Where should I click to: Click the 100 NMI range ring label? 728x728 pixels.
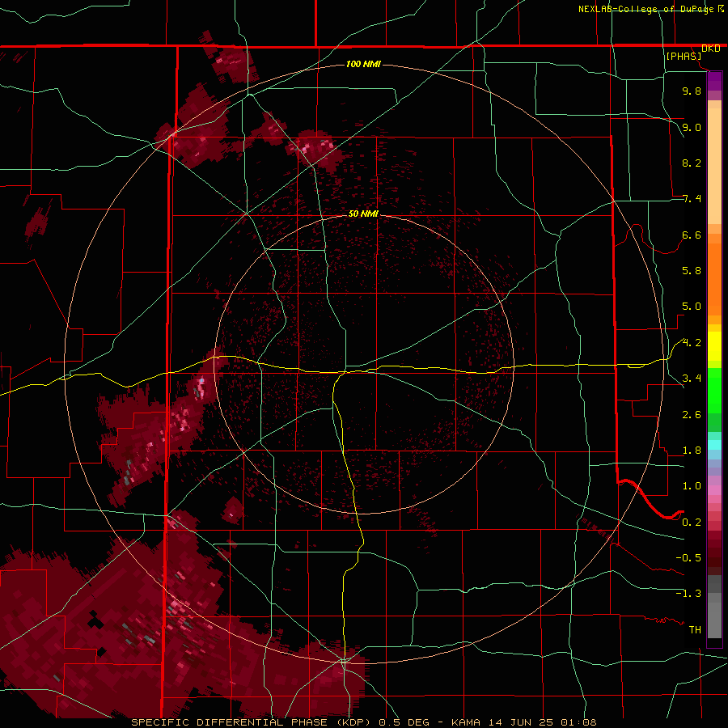click(x=363, y=64)
